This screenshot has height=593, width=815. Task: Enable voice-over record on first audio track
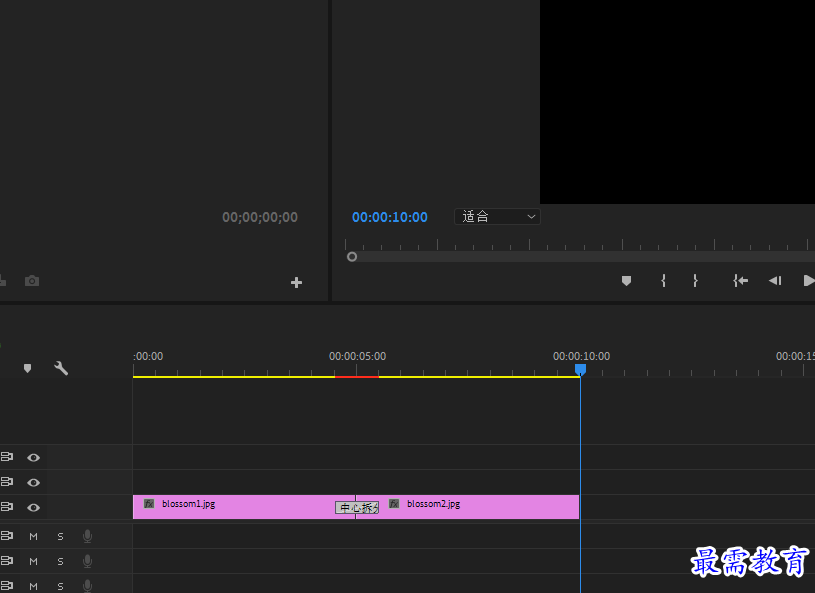[x=87, y=536]
